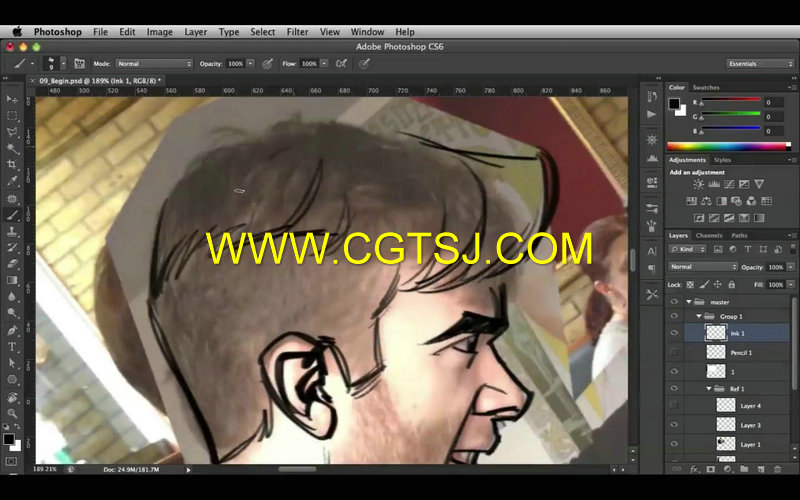
Task: Add a Levels adjustment
Action: 714,184
